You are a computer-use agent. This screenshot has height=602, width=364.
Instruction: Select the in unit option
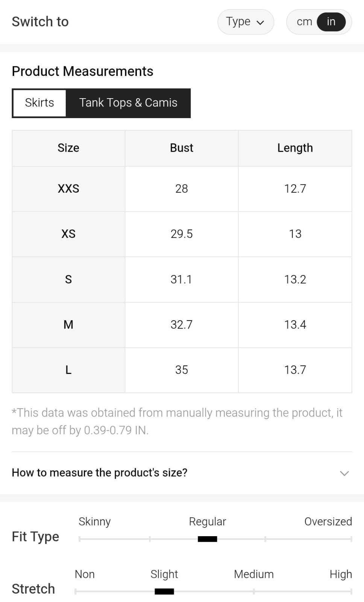pos(331,22)
